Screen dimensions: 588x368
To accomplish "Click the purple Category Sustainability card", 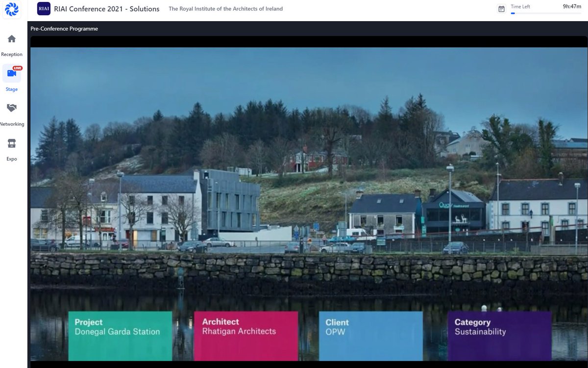I will click(x=499, y=336).
